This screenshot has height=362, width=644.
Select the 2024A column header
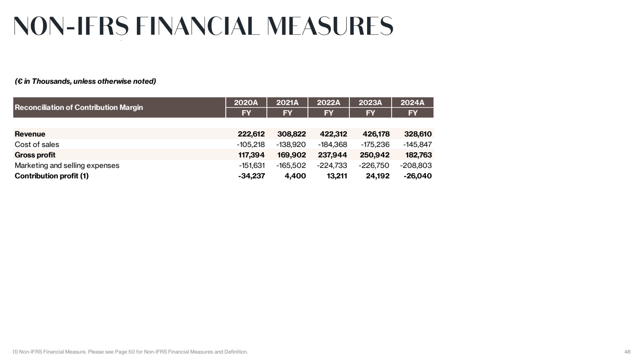(x=413, y=103)
